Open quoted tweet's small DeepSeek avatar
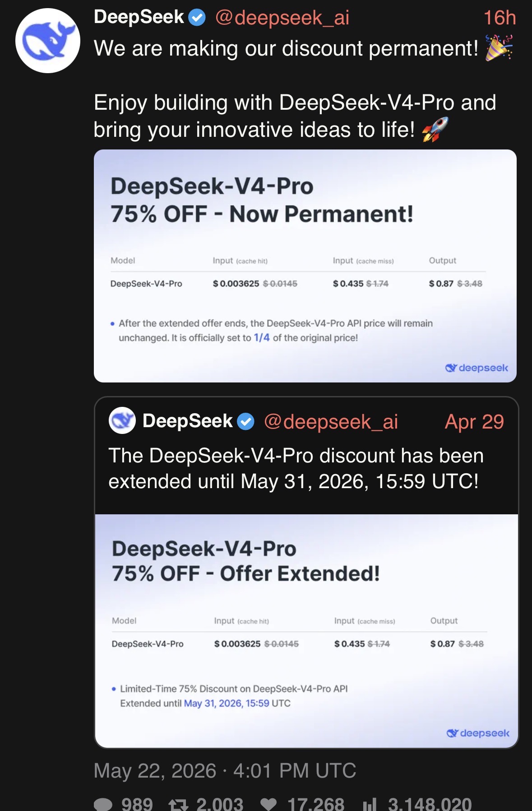This screenshot has width=532, height=811. [122, 420]
